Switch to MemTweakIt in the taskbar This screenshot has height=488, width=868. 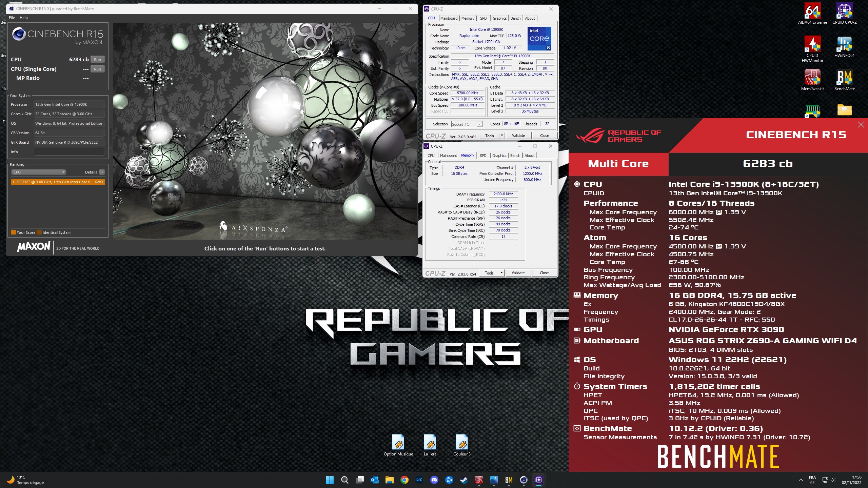pos(479,480)
